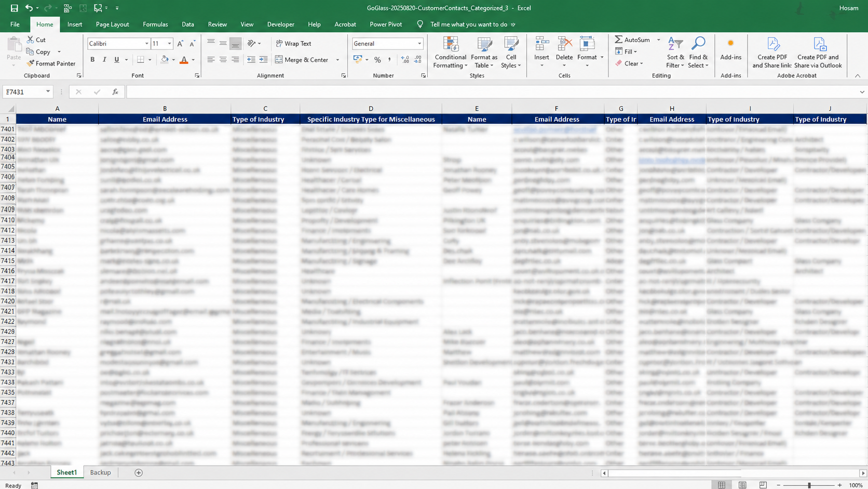Switch to the Formulas tab
The image size is (868, 489).
[x=155, y=24]
